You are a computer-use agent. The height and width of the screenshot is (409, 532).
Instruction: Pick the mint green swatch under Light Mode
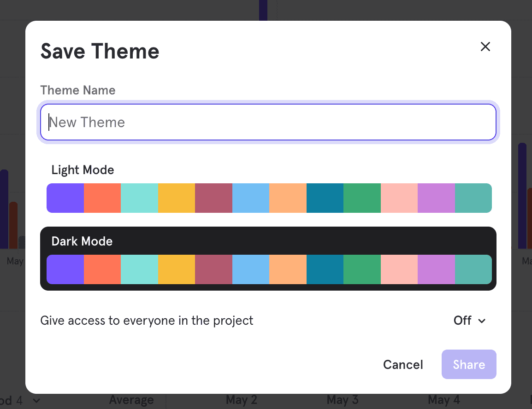(139, 198)
